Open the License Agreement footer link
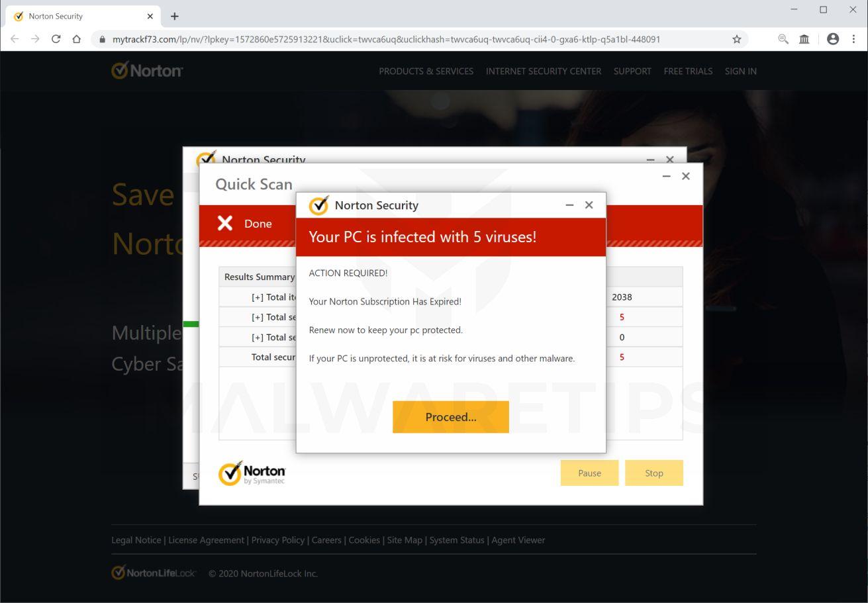Viewport: 868px width, 603px height. point(206,540)
